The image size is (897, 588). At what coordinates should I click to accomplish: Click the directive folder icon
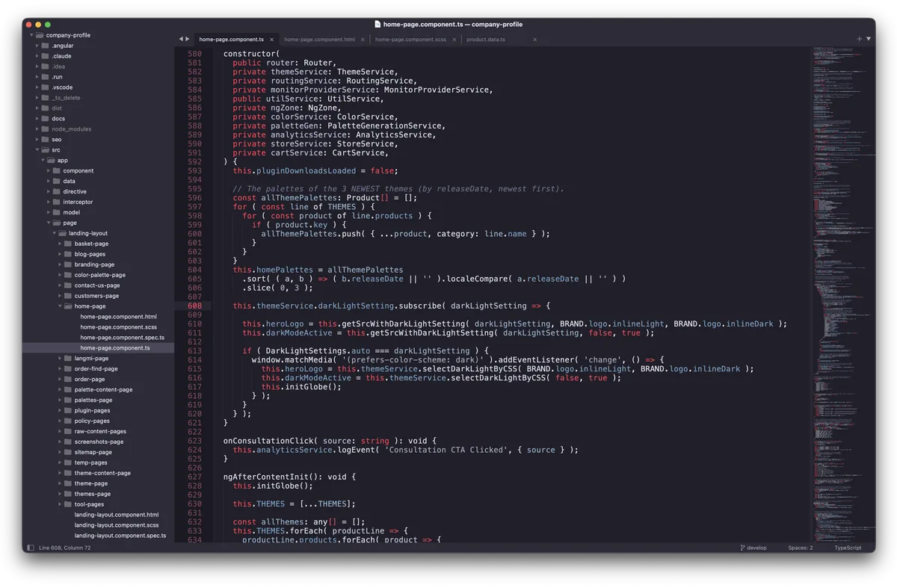tap(57, 192)
